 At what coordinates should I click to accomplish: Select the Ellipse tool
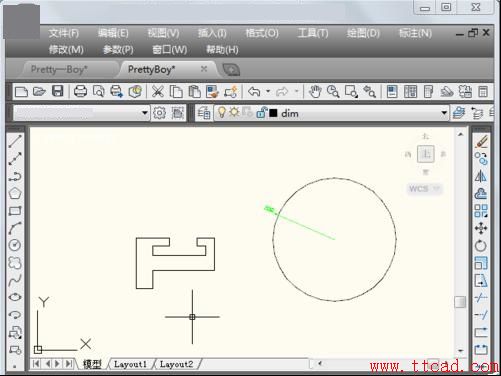15,297
